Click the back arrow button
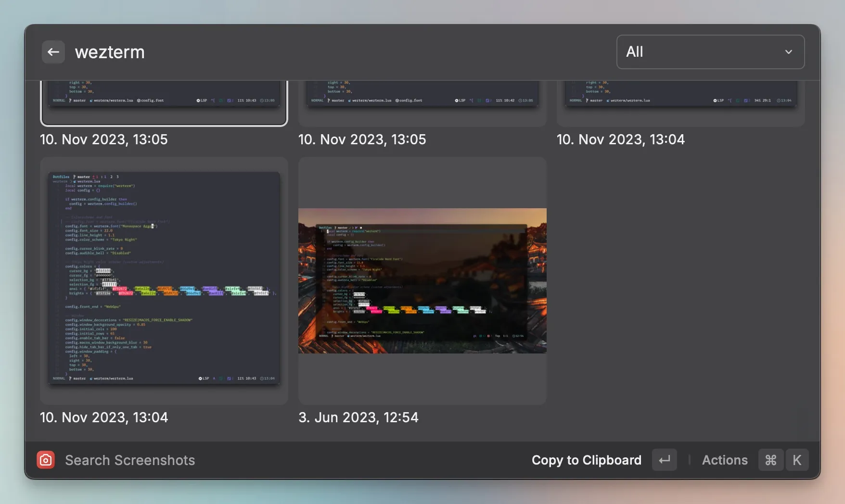The width and height of the screenshot is (845, 504). coord(53,52)
